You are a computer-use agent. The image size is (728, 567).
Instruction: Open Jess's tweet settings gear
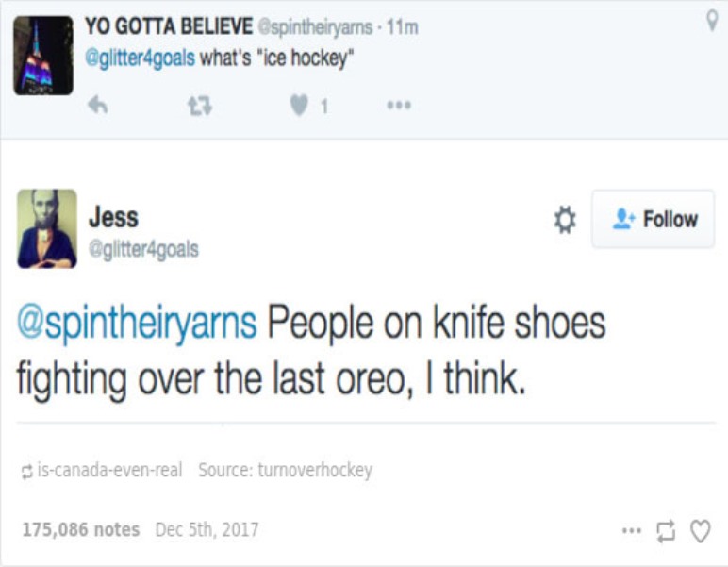[x=563, y=221]
